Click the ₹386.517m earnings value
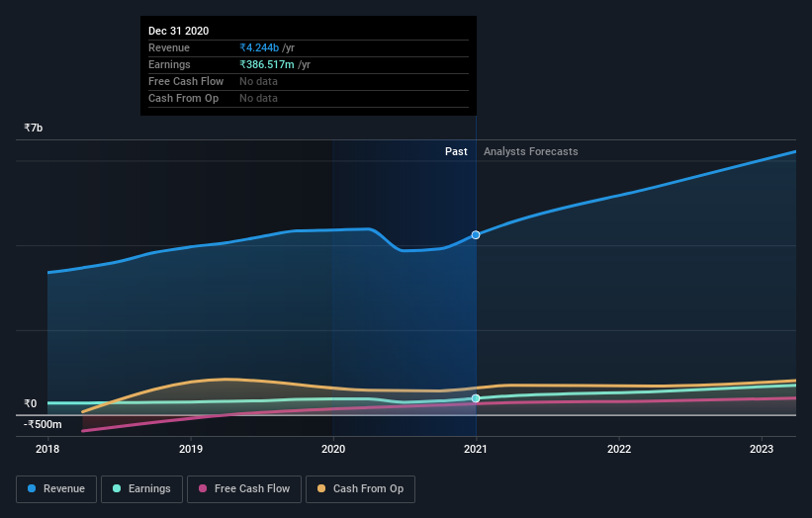812x518 pixels. (x=267, y=64)
